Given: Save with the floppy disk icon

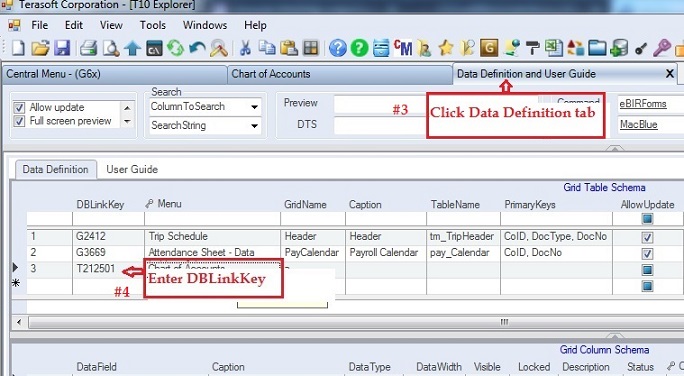Looking at the screenshot, I should pyautogui.click(x=62, y=48).
